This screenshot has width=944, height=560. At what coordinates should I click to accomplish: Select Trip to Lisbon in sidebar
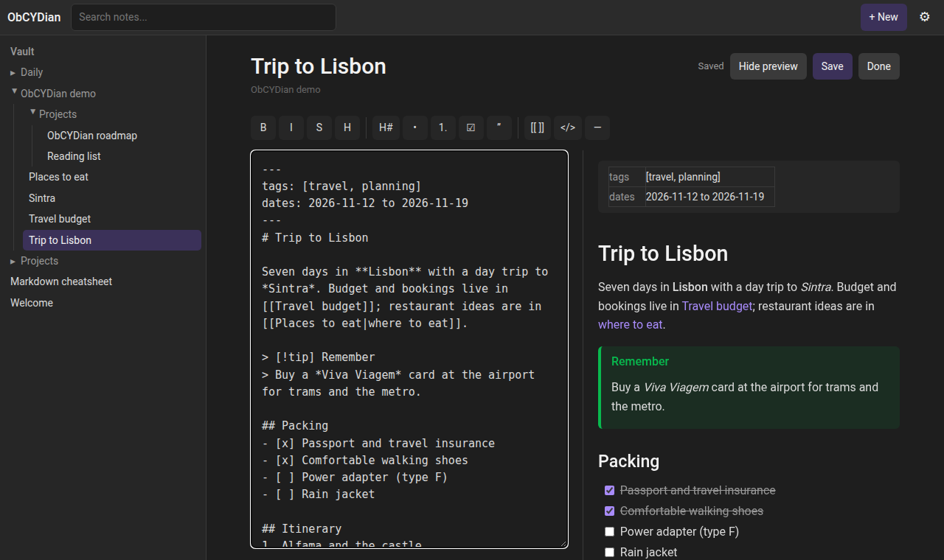pos(112,240)
